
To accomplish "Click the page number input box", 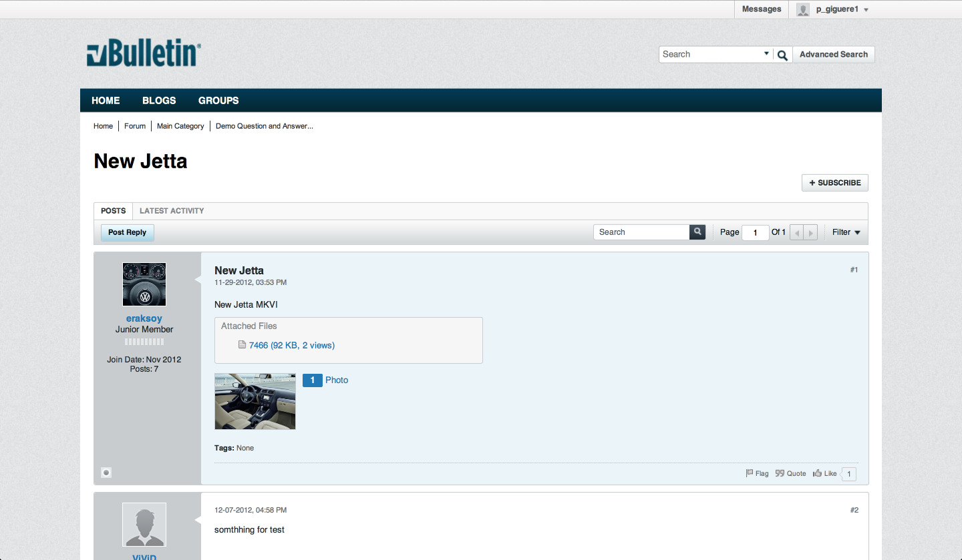I will (756, 232).
